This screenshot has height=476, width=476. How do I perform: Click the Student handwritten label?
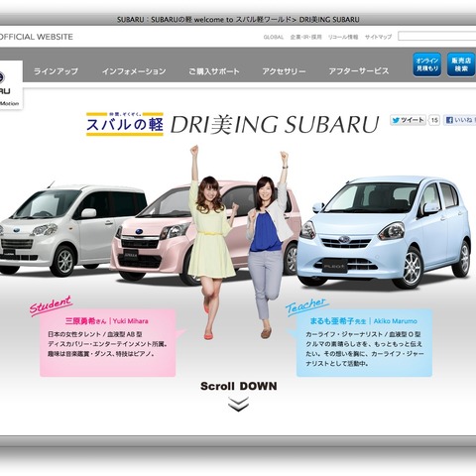coord(51,305)
